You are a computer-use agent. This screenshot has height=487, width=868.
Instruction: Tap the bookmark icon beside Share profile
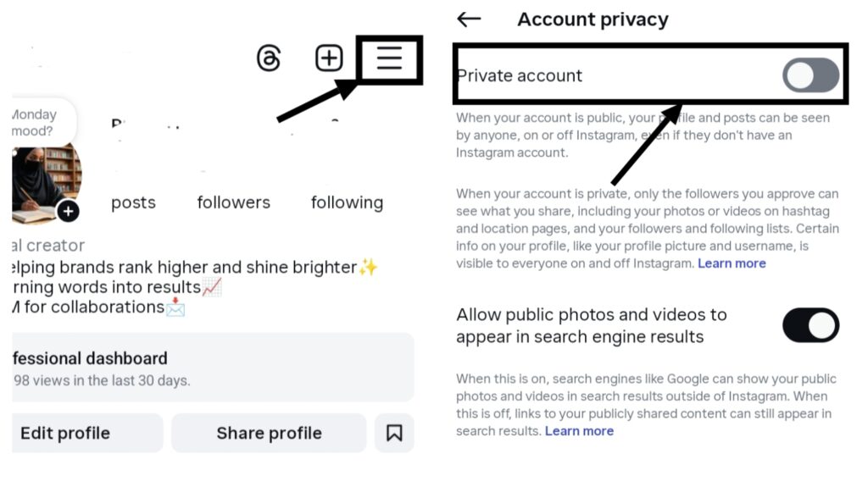[x=394, y=433]
